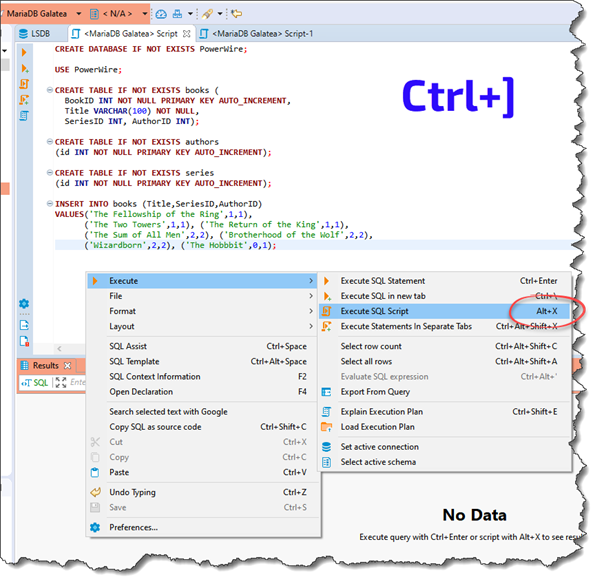Click the Execute SQL Script sidebar icon
The height and width of the screenshot is (586, 602).
[x=25, y=84]
